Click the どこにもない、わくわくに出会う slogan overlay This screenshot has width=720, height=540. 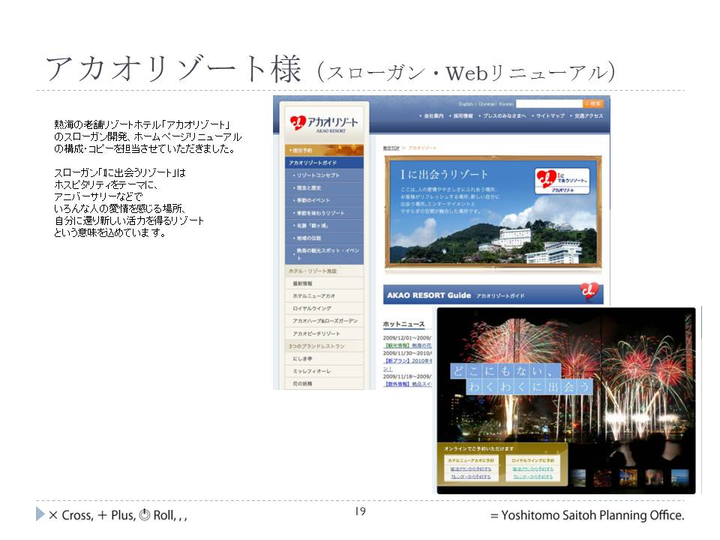521,378
